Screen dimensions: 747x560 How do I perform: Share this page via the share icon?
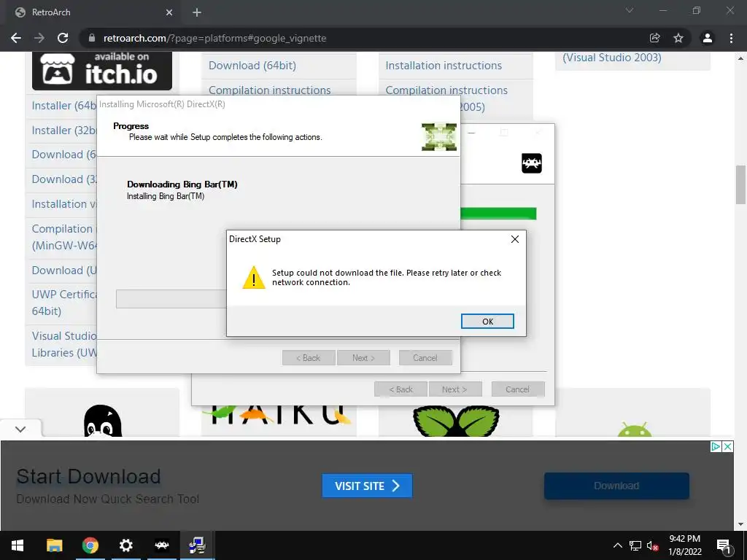pos(655,38)
